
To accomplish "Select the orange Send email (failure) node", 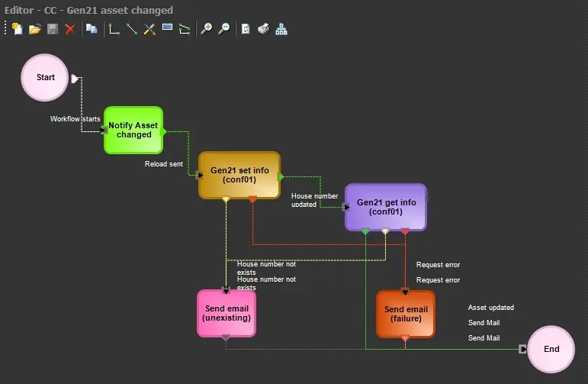I will coord(406,314).
